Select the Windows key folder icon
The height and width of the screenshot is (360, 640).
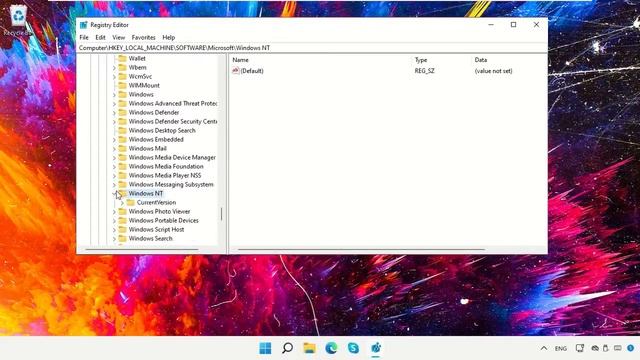click(x=122, y=94)
